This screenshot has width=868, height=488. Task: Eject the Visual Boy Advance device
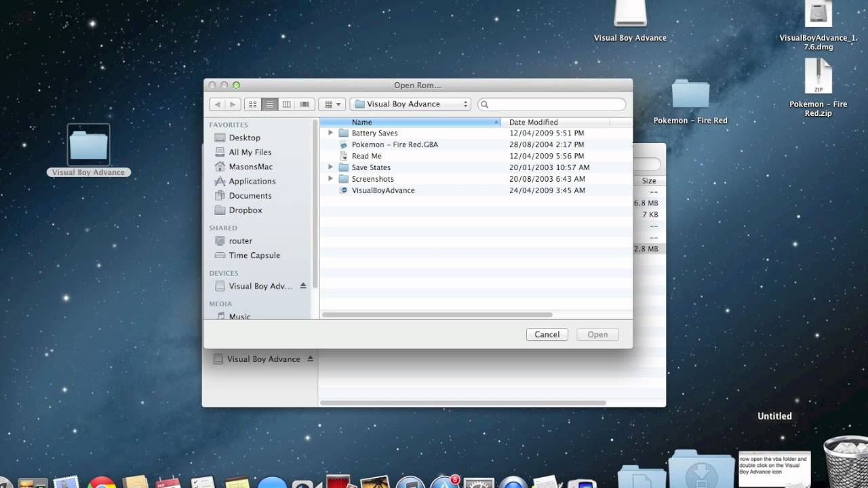click(x=304, y=286)
